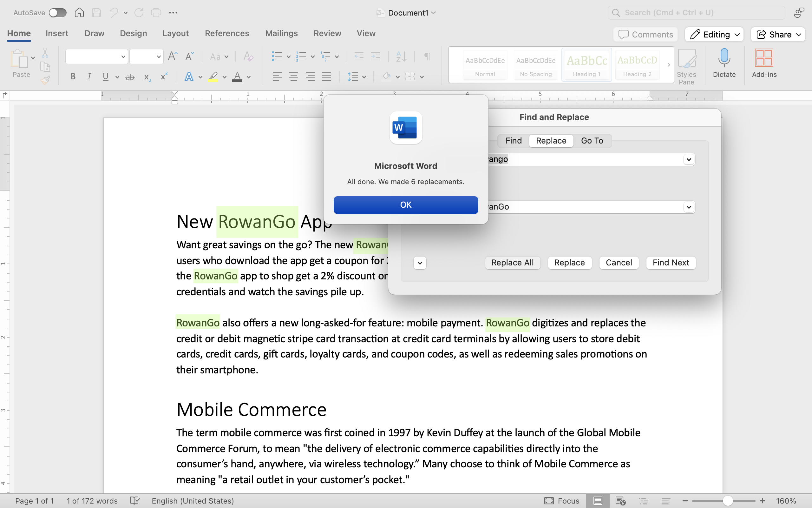812x508 pixels.
Task: Click the search field in title bar
Action: click(696, 13)
